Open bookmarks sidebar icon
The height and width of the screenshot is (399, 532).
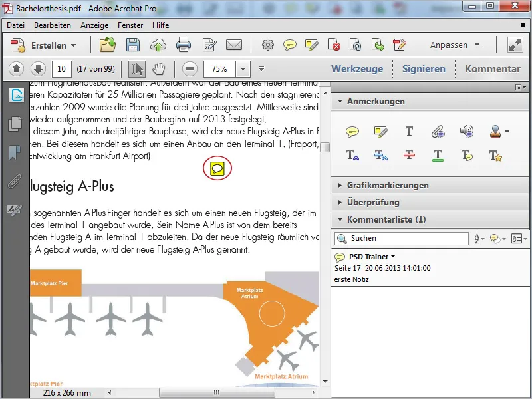click(x=15, y=152)
